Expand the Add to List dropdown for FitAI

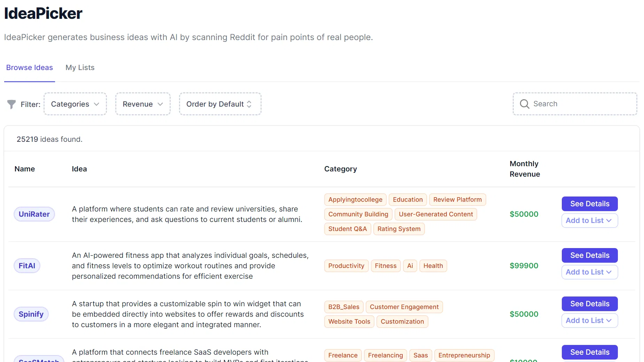tap(589, 272)
